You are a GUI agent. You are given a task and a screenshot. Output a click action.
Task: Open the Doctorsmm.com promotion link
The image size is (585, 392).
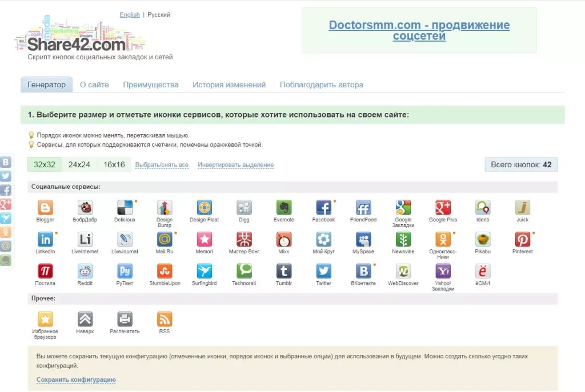pyautogui.click(x=419, y=30)
